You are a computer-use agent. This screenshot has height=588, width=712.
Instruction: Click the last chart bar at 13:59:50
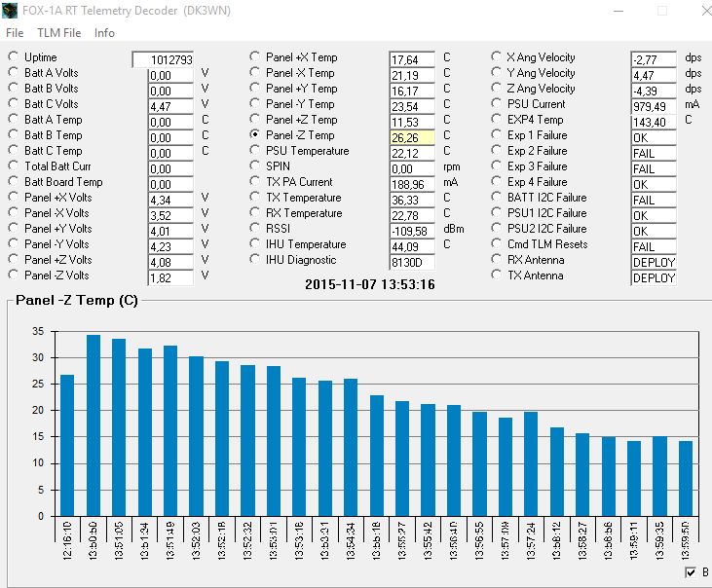click(x=686, y=479)
